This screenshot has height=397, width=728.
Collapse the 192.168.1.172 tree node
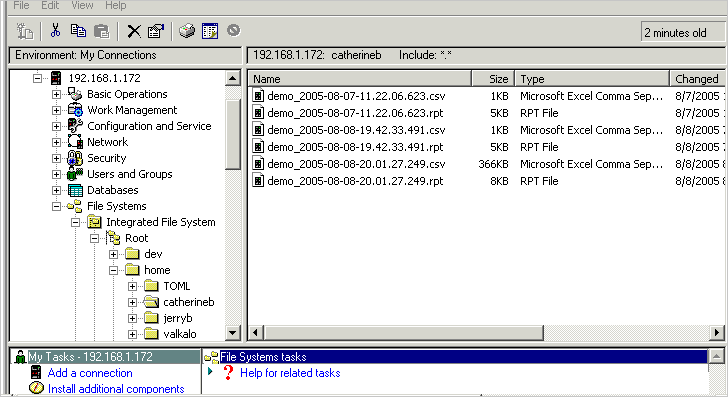(37, 78)
